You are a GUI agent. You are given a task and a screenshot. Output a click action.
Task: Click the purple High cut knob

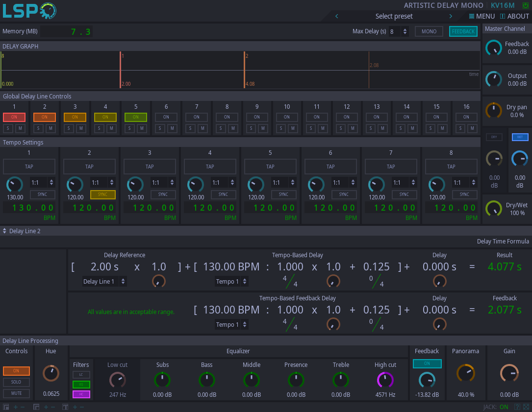tap(385, 380)
